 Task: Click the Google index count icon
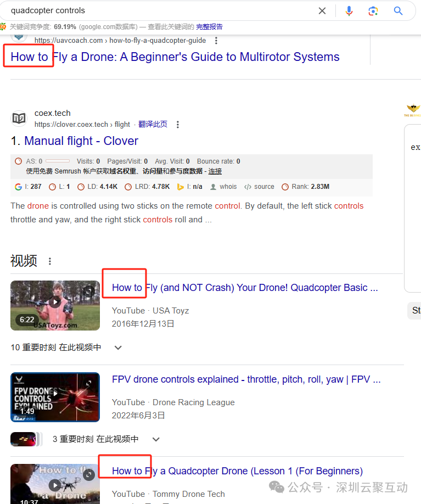[x=18, y=187]
